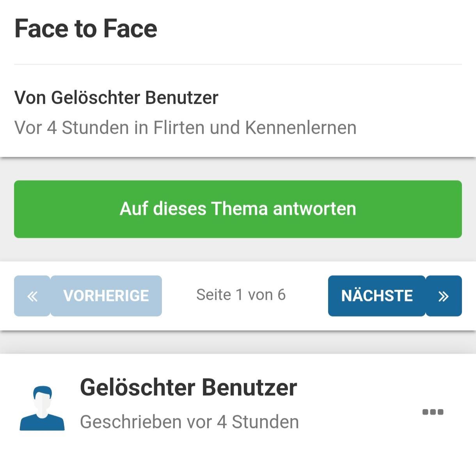Click the blue user avatar icon
The height and width of the screenshot is (456, 476).
(42, 408)
